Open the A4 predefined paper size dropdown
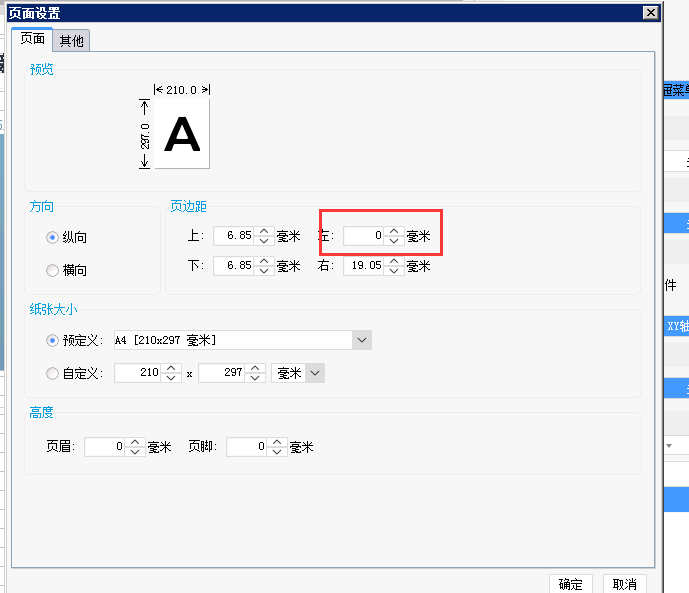Image resolution: width=689 pixels, height=593 pixels. [x=362, y=340]
